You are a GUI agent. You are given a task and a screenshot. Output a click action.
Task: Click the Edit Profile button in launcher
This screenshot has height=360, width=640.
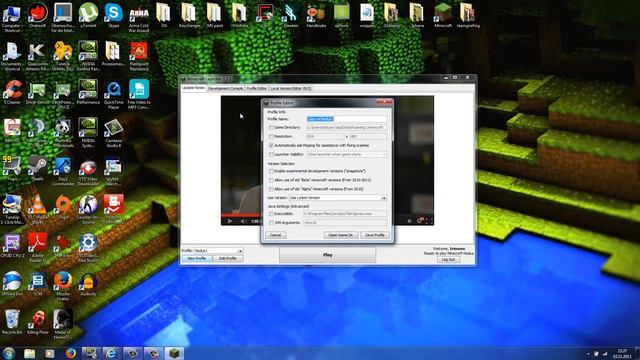(228, 258)
